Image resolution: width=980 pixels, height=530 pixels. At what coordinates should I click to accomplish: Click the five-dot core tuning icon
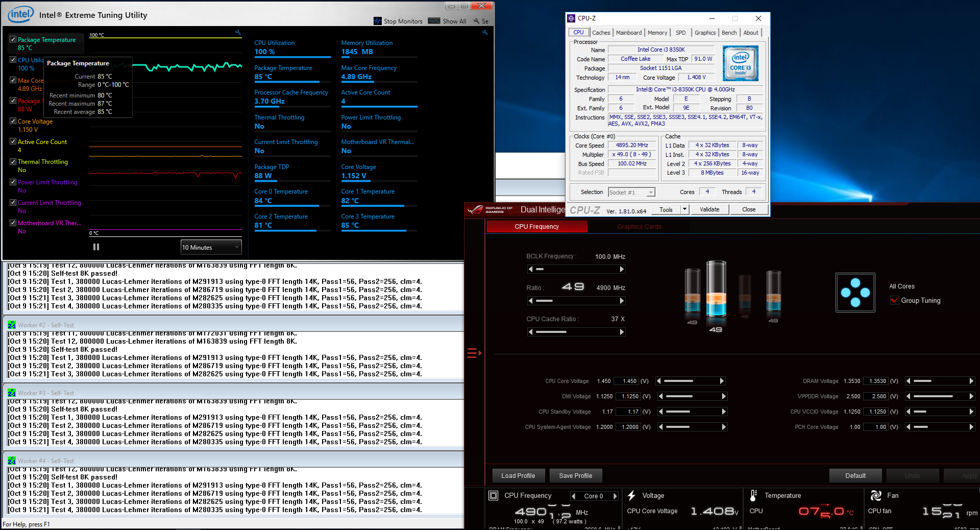tap(855, 293)
